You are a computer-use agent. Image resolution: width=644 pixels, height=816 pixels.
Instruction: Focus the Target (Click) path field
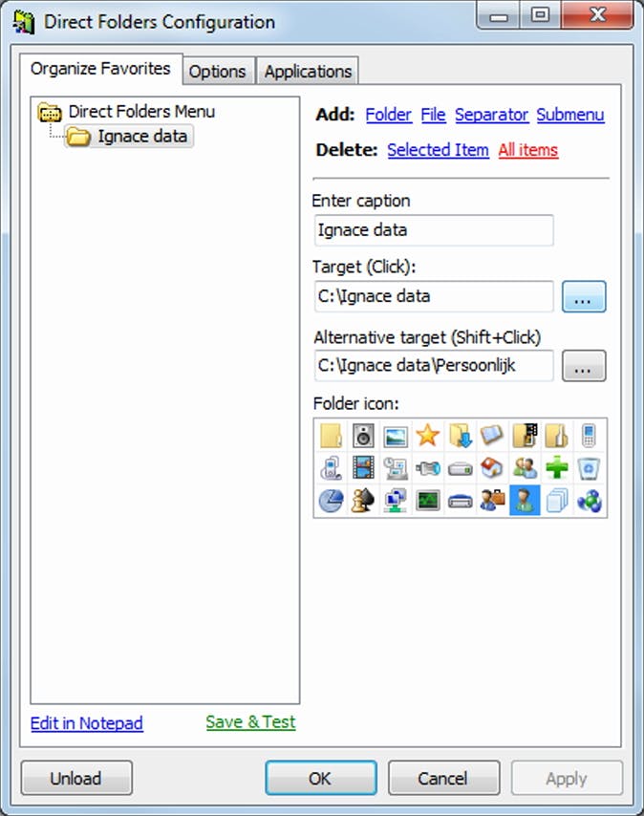tap(434, 296)
